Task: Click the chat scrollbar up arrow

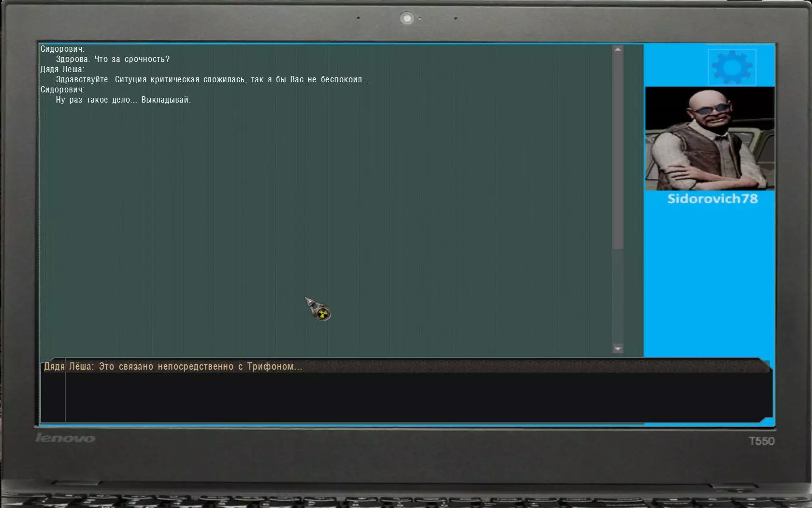Action: (618, 49)
